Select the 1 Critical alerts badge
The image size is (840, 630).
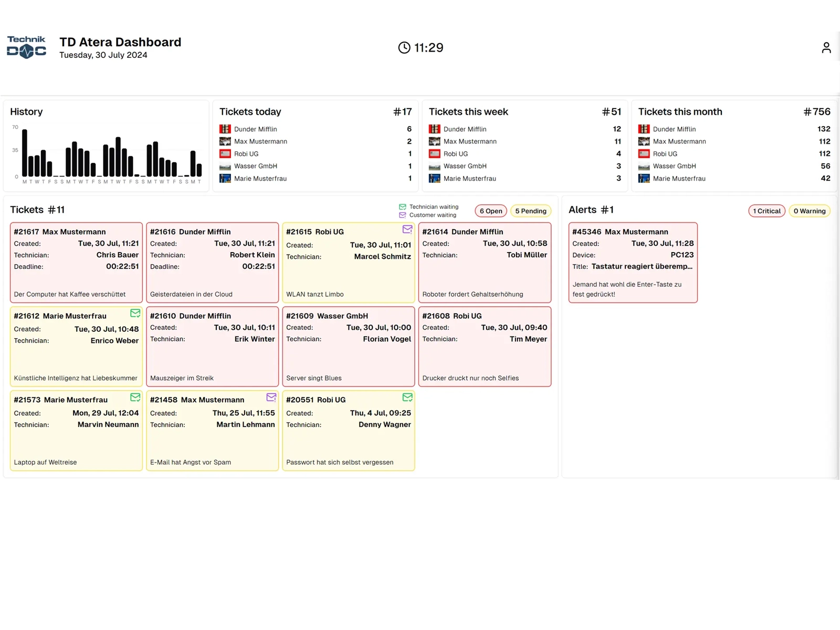tap(766, 211)
